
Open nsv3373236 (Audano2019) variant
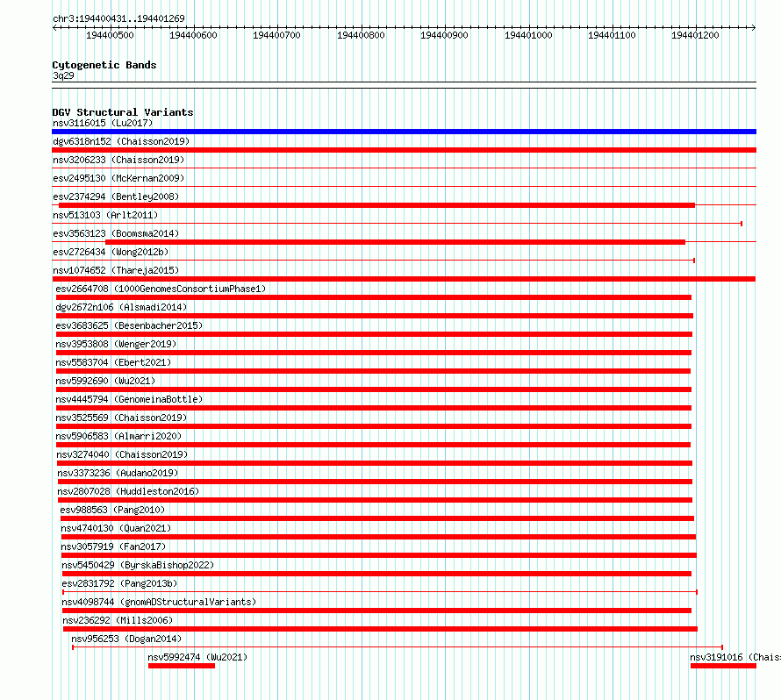(118, 473)
